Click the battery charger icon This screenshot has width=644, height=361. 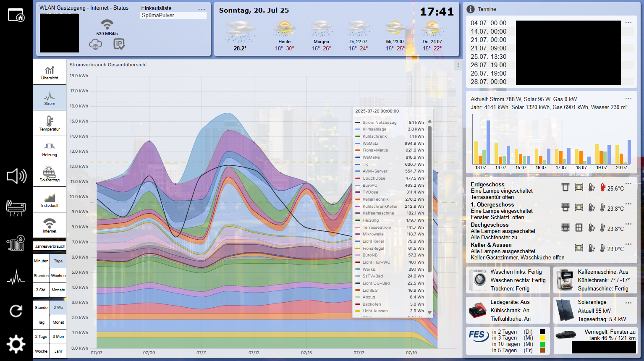(477, 311)
